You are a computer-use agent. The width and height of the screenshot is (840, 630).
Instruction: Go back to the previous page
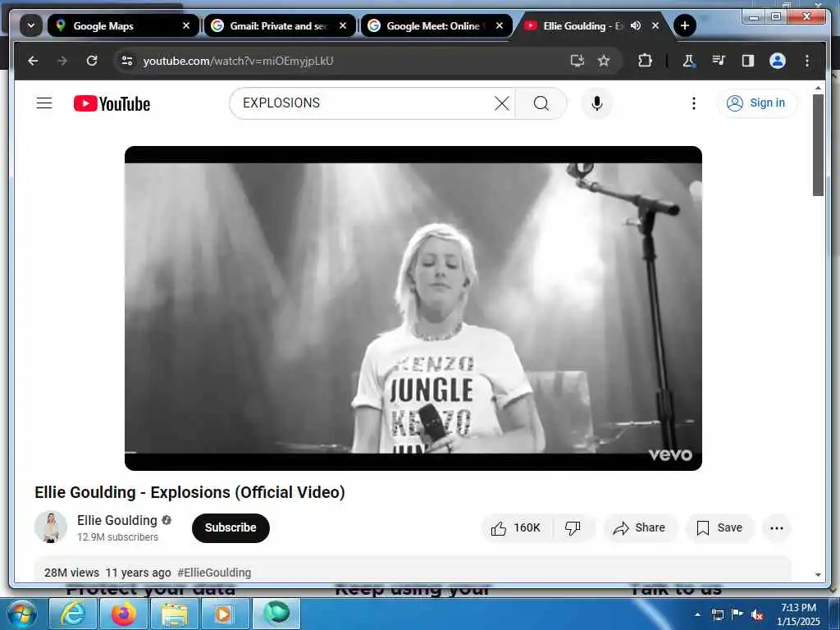[x=33, y=61]
